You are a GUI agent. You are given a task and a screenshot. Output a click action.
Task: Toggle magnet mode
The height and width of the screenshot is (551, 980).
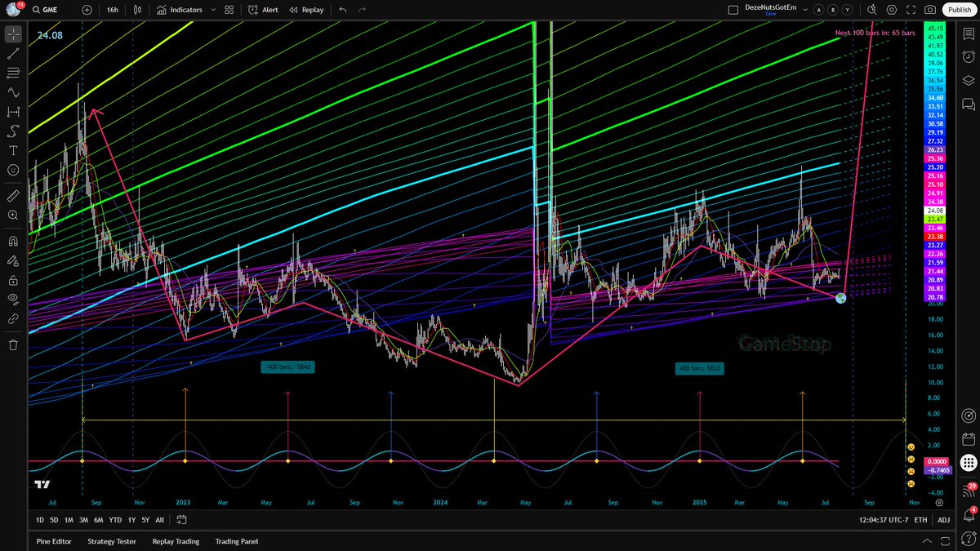(x=13, y=241)
